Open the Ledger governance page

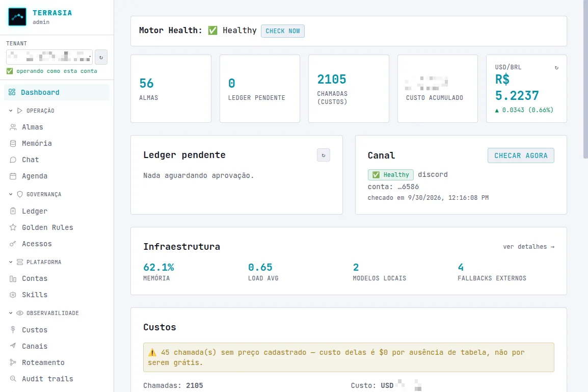pyautogui.click(x=57, y=211)
